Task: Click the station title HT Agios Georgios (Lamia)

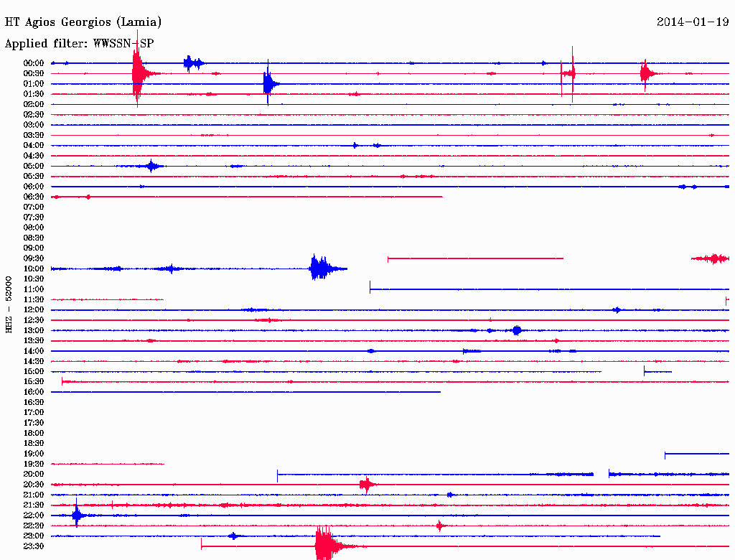Action: click(83, 22)
